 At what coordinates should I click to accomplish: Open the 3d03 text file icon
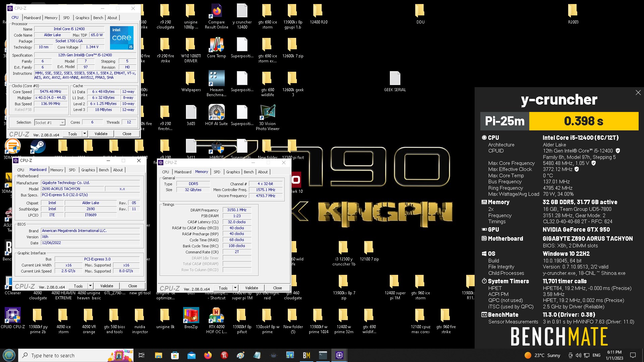[191, 115]
